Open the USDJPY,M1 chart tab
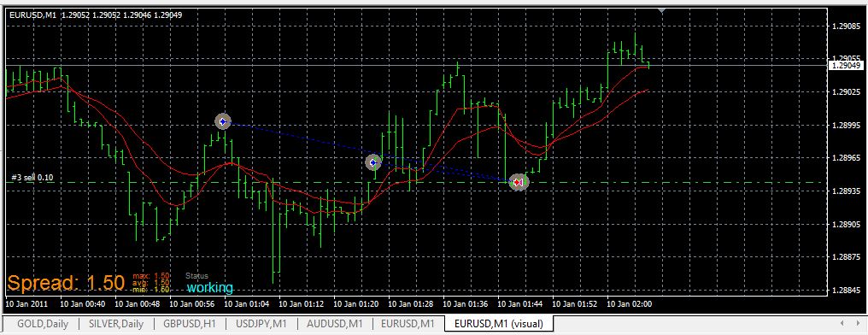This screenshot has height=335, width=868. (x=261, y=324)
